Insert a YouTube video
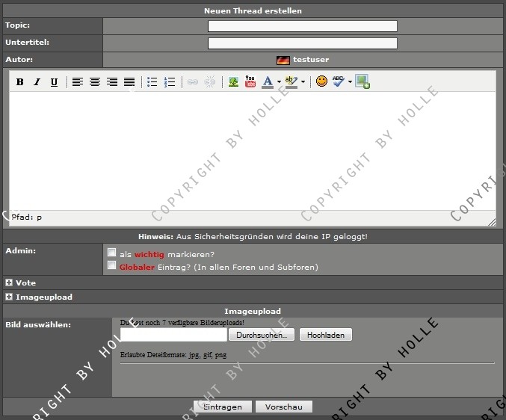The height and width of the screenshot is (420, 506). tap(250, 81)
